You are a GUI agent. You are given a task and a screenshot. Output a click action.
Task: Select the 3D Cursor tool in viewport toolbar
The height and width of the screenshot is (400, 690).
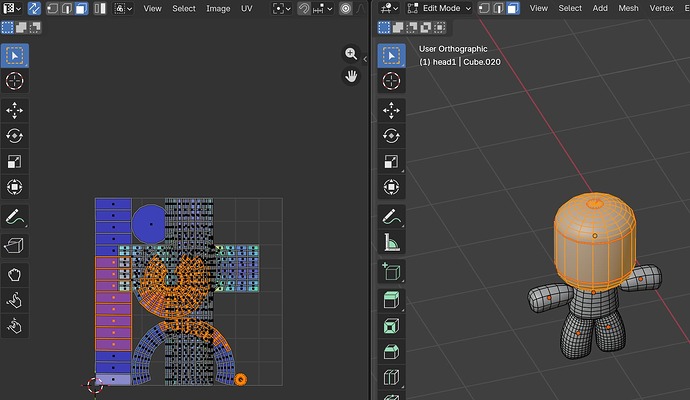tap(391, 81)
